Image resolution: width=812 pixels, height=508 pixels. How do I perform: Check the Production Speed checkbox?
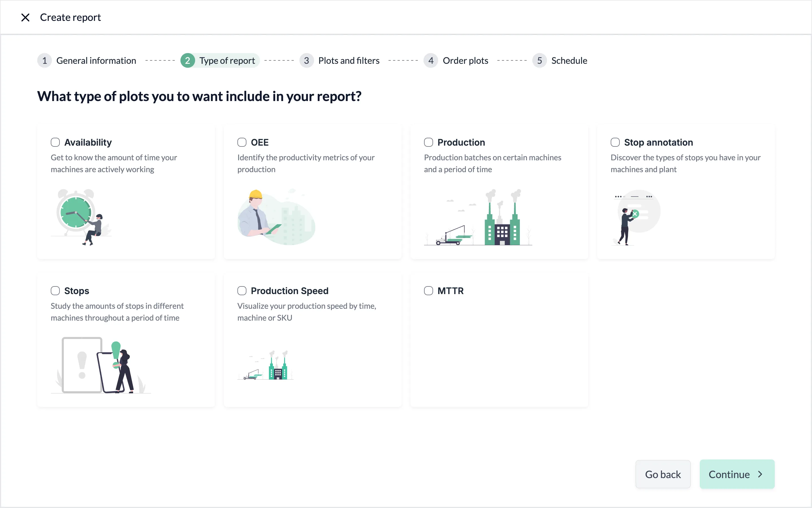(242, 291)
